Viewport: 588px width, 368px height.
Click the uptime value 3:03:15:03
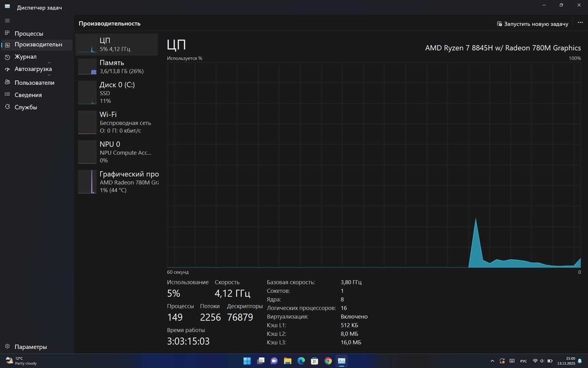[x=188, y=342]
